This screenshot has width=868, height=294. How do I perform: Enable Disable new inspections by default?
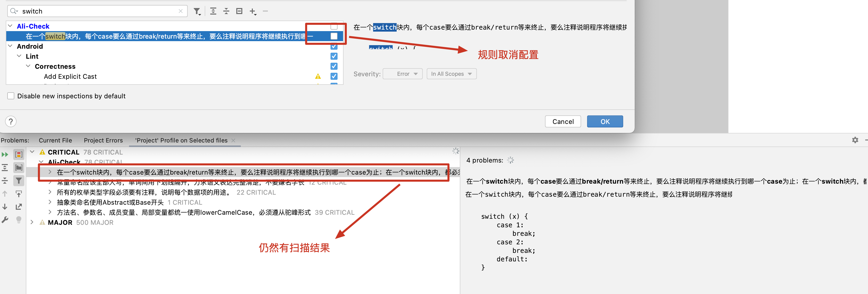(x=11, y=96)
